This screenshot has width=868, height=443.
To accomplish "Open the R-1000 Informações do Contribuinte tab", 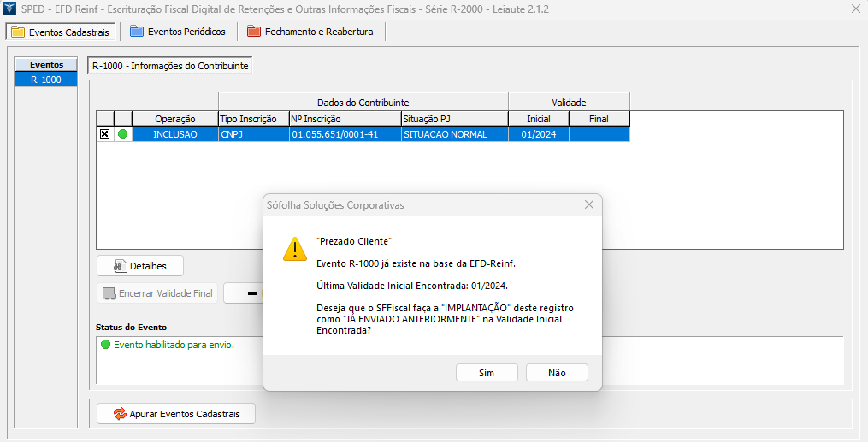I will pos(170,65).
